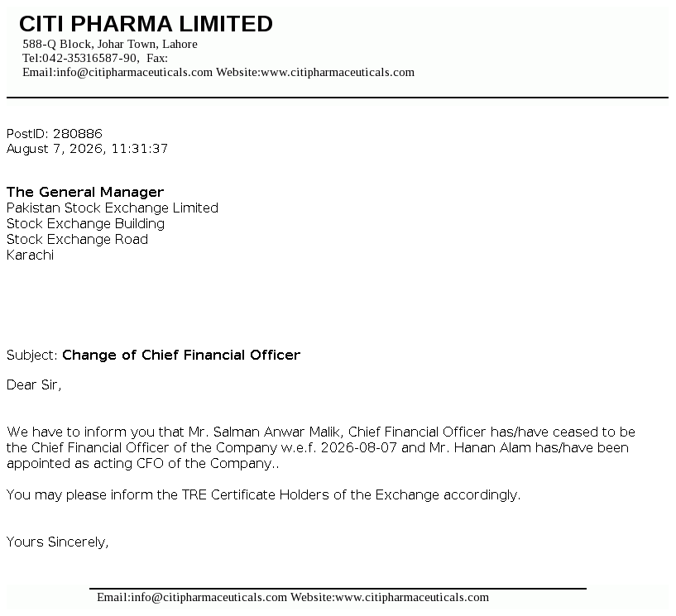The image size is (676, 616).
Task: Click the name Mr. Hanan Alam
Action: click(480, 447)
